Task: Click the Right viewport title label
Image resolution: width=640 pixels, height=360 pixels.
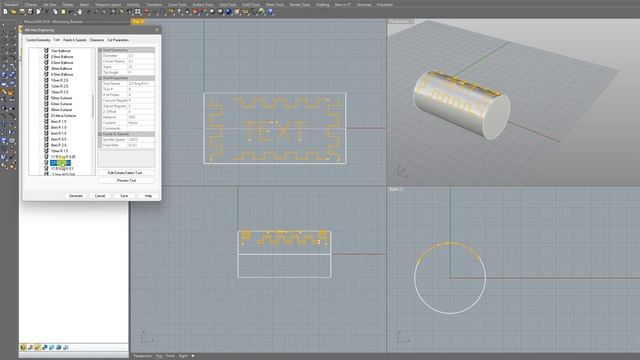Action: pos(396,189)
